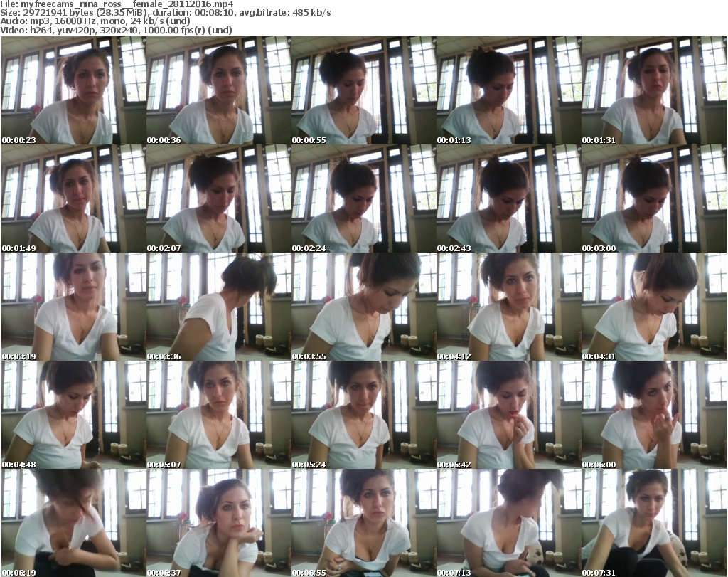Viewport: 728px width, 577px height.
Task: Choose the snapshot timestamped 00:07:13
Action: (509, 523)
